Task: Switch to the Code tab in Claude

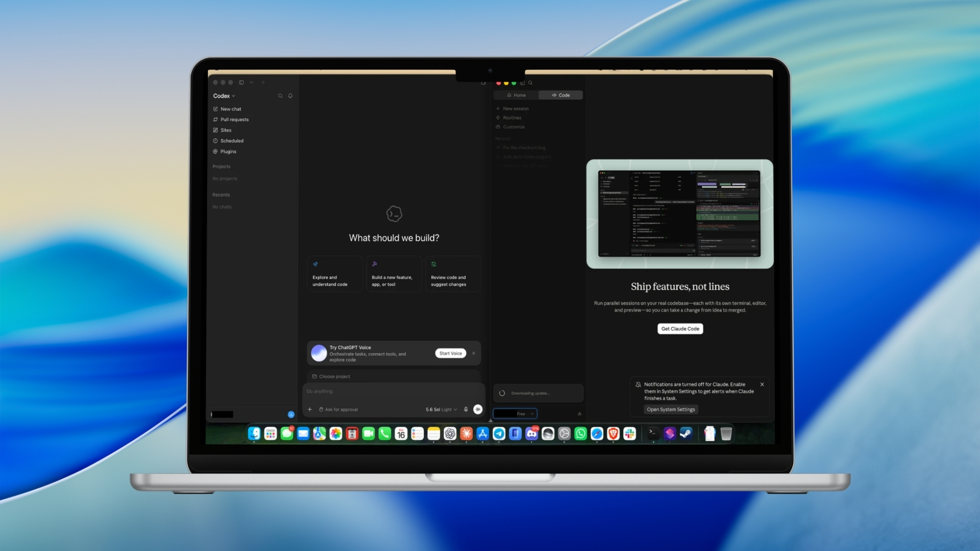Action: point(560,95)
